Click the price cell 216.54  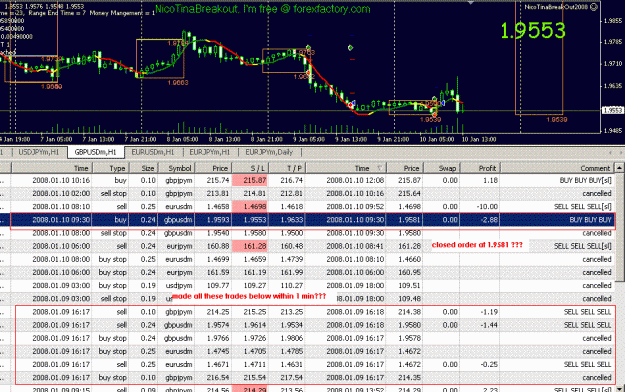click(218, 378)
